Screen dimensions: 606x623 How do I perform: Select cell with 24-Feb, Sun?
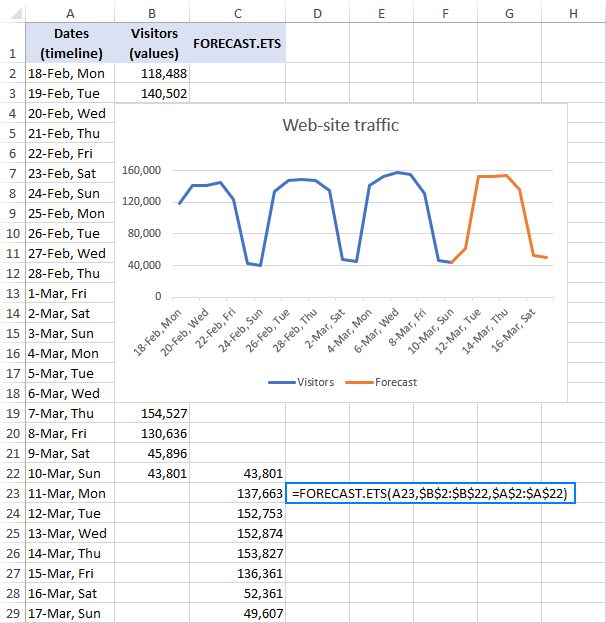coord(70,193)
